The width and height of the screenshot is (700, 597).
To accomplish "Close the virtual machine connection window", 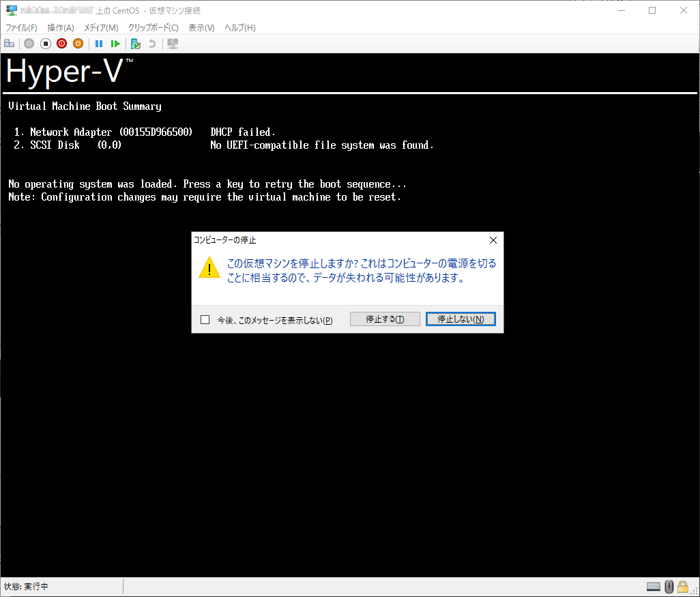I will pos(684,10).
